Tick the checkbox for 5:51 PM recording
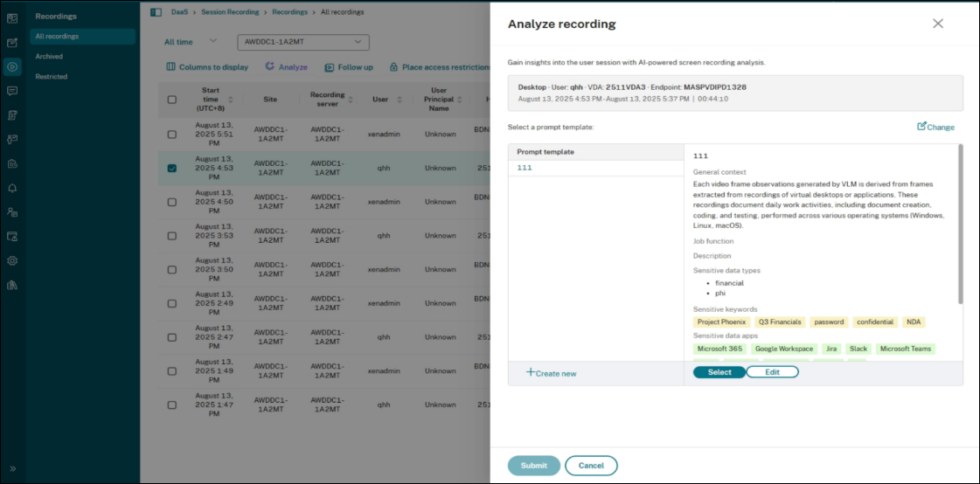The height and width of the screenshot is (484, 980). tap(171, 135)
